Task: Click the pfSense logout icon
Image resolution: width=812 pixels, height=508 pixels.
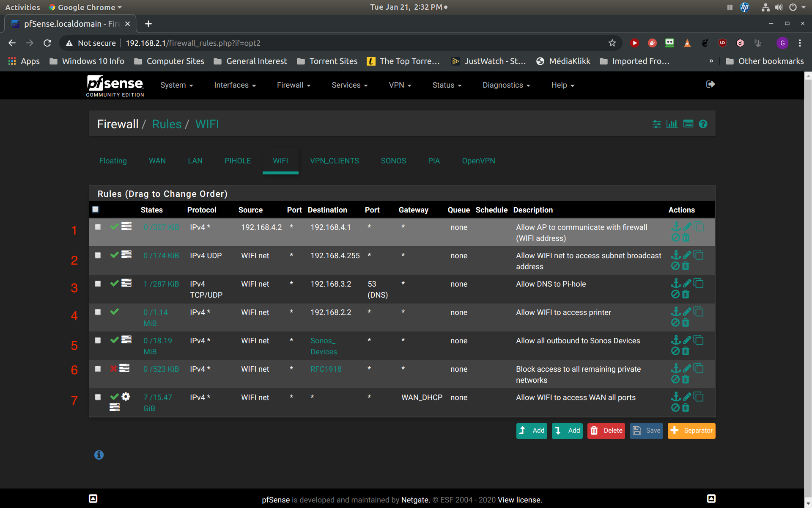Action: (x=710, y=84)
